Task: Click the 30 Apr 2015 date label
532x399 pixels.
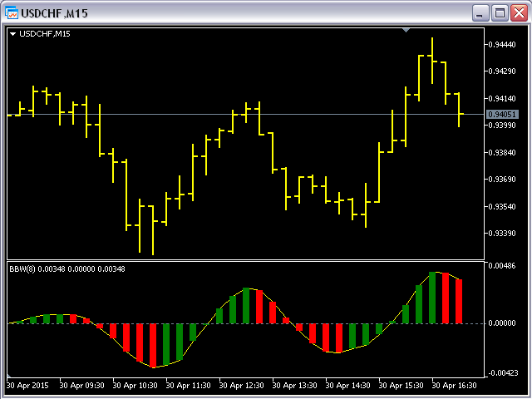Action: pos(27,386)
